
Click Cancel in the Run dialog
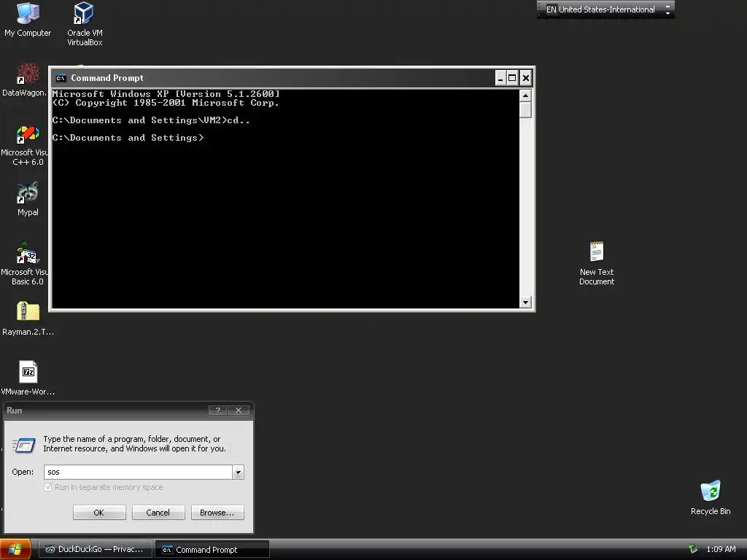(158, 513)
